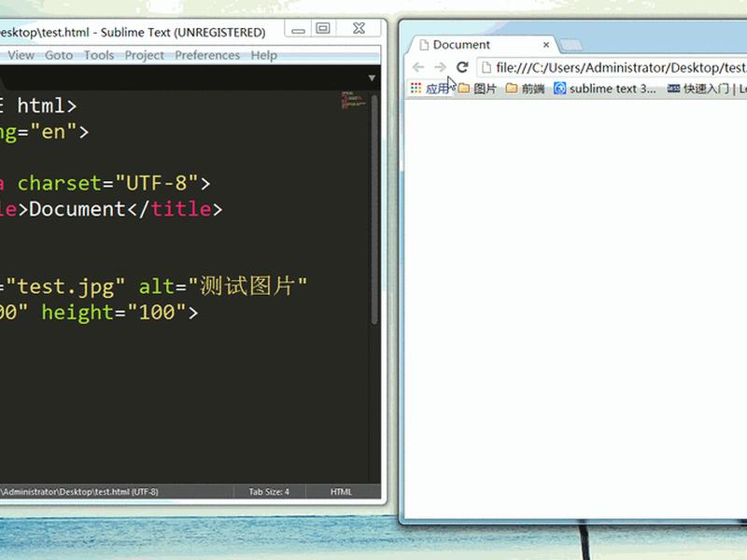Click the file path in Sublime status bar
Image resolution: width=747 pixels, height=560 pixels.
79,492
